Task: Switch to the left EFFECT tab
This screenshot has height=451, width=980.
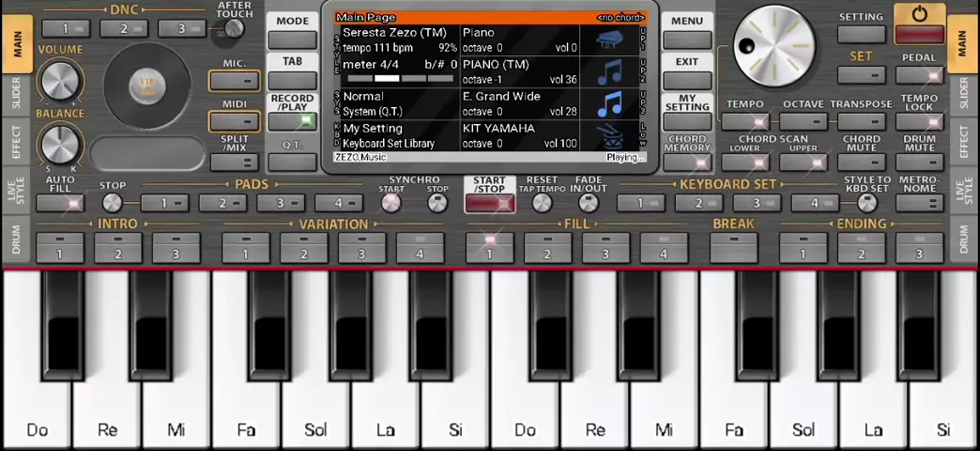Action: coord(16,142)
